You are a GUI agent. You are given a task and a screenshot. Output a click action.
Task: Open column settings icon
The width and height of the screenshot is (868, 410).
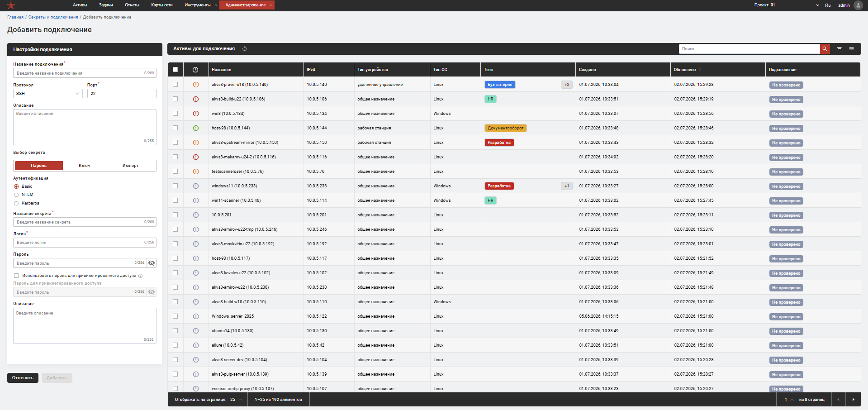pos(851,49)
